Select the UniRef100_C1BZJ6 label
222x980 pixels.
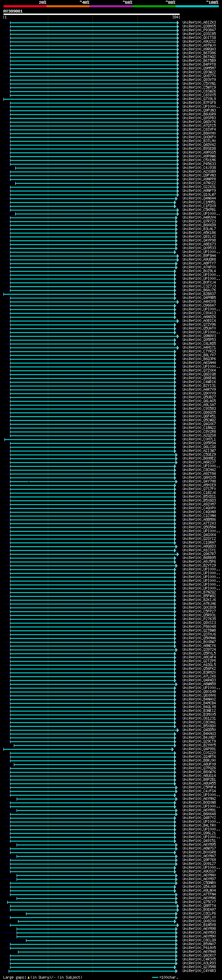[x=199, y=493]
